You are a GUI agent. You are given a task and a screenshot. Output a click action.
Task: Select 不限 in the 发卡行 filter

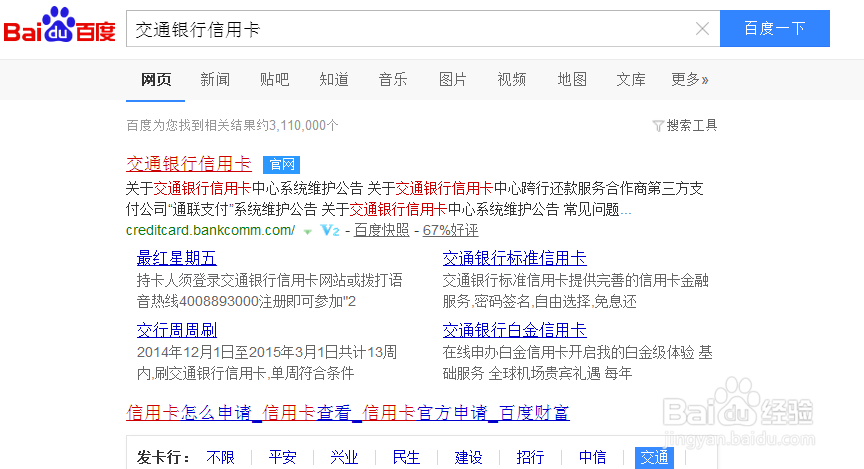click(x=220, y=457)
